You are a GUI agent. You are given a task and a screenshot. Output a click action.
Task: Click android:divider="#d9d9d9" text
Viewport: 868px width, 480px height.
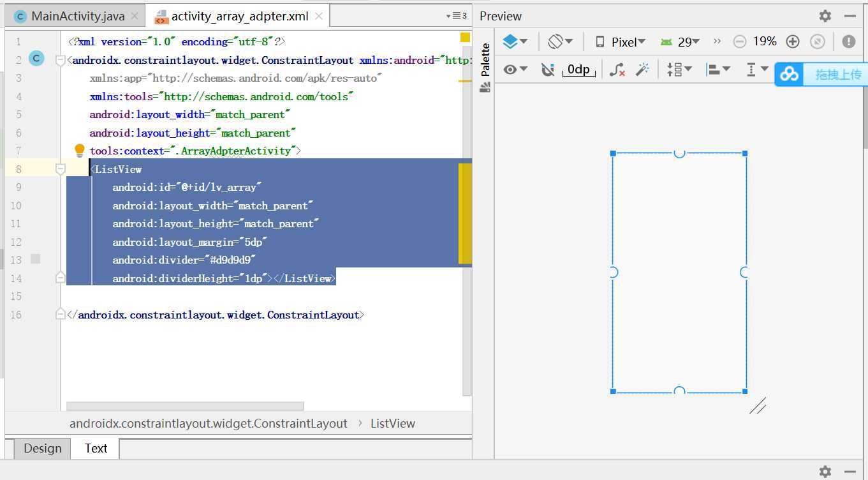point(184,260)
